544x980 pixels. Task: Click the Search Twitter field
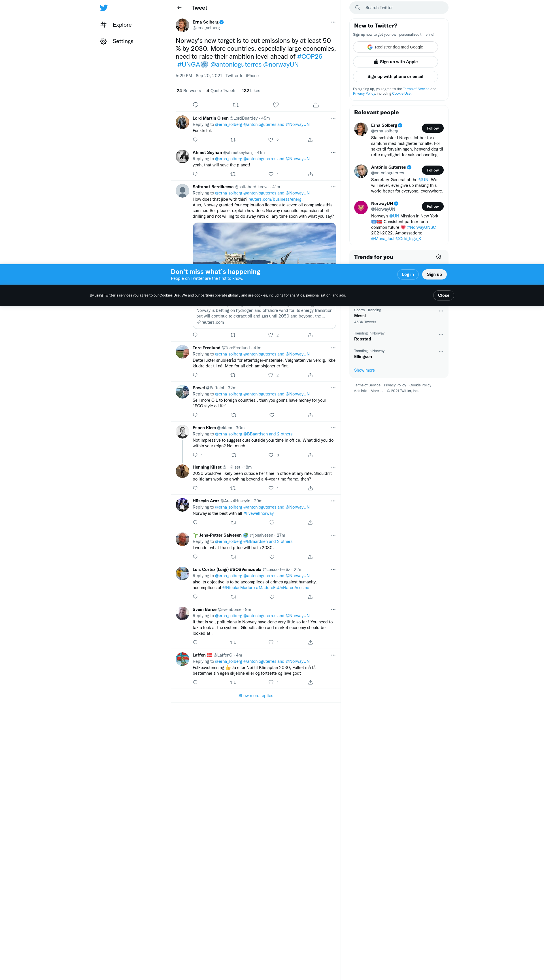(403, 8)
